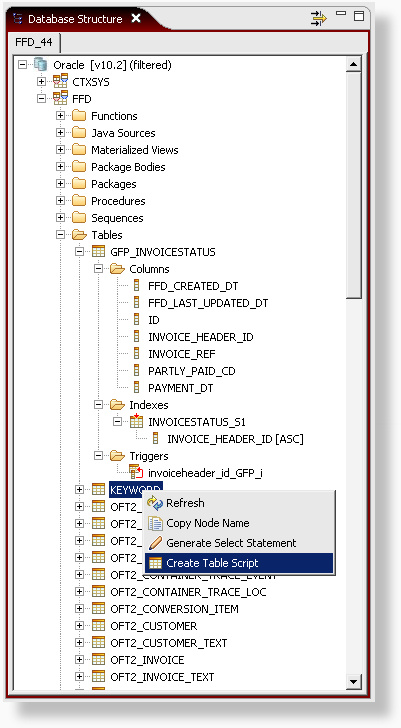Collapse the Indexes folder
401x728 pixels.
coord(98,405)
